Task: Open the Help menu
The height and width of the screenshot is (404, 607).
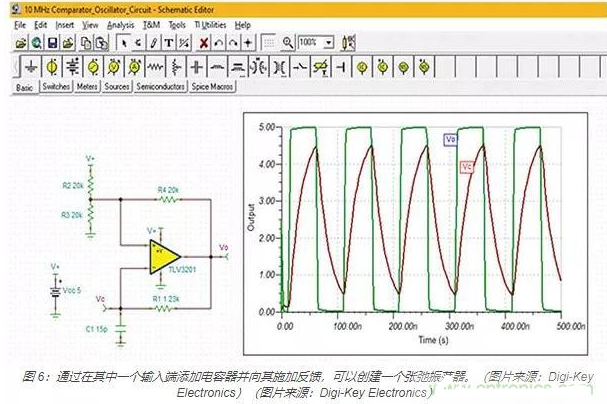Action: pyautogui.click(x=242, y=25)
